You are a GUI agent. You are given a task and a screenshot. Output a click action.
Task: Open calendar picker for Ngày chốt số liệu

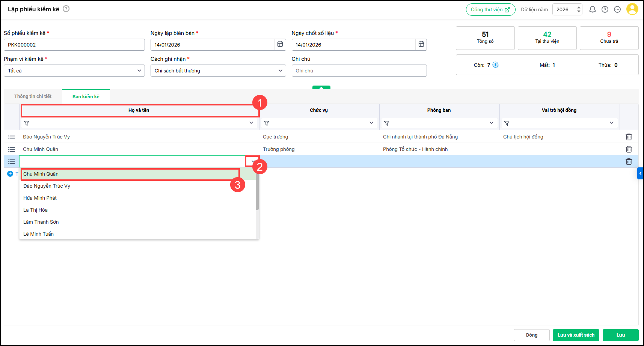click(x=421, y=44)
